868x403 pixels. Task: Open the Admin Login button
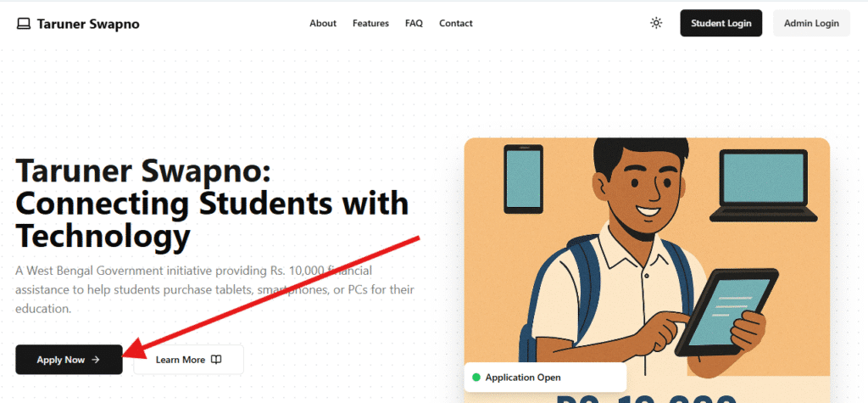(810, 24)
